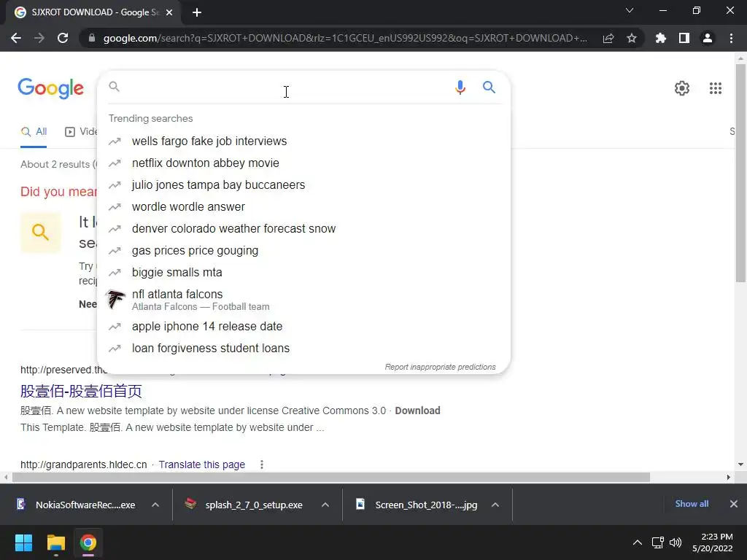Reload the current page

pyautogui.click(x=63, y=38)
